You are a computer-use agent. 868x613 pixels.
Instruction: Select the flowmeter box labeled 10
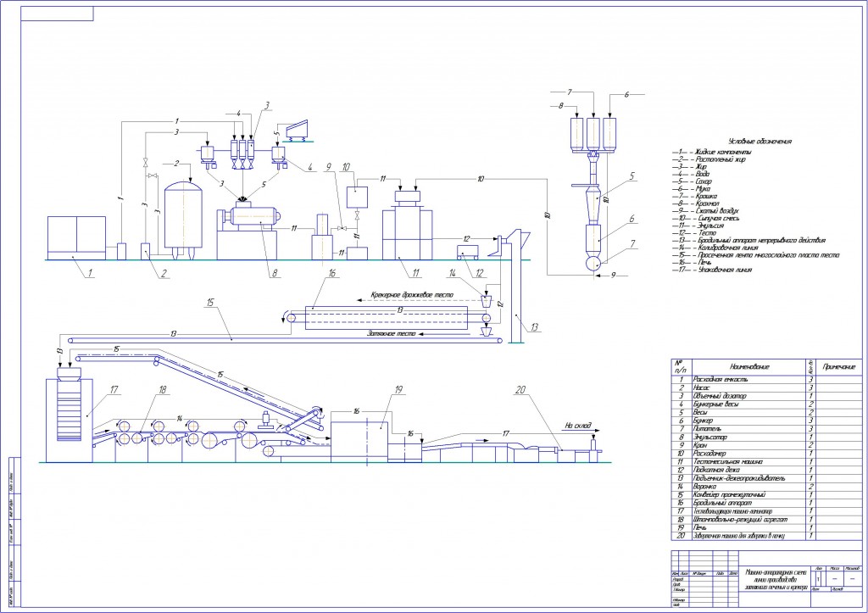click(357, 198)
